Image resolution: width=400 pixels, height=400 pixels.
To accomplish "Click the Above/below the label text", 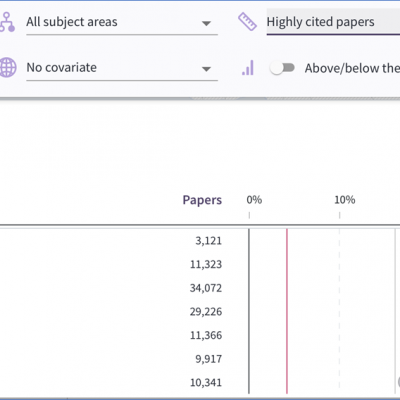I will (352, 68).
